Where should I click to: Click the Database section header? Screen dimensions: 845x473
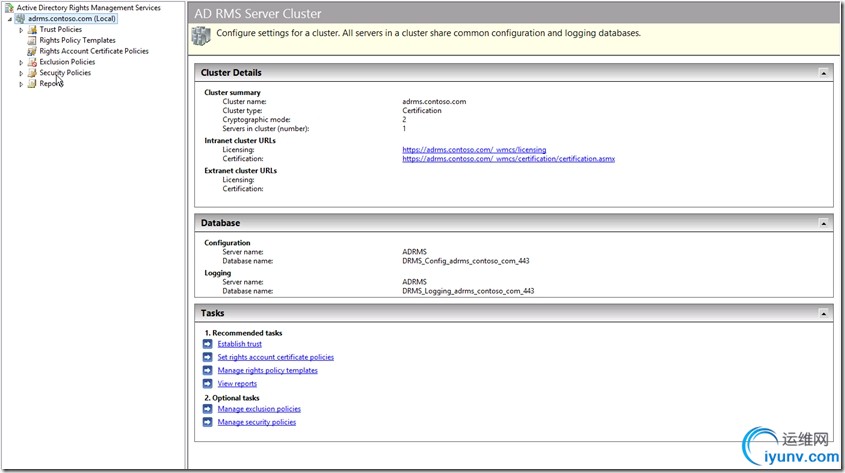click(514, 223)
